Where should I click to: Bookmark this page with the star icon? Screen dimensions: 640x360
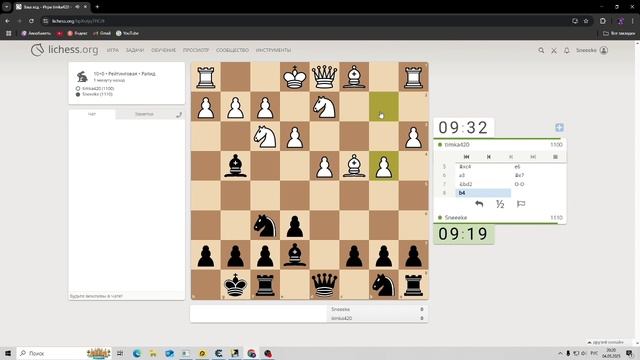pos(586,21)
